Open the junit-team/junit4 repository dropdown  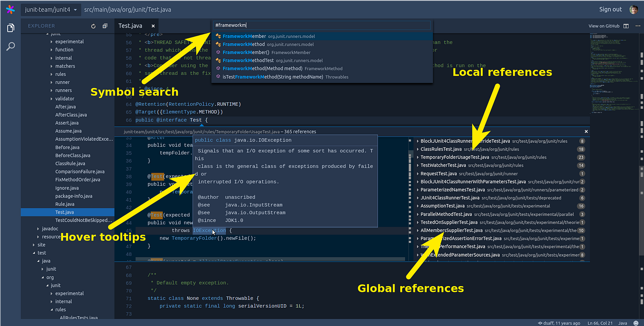(x=50, y=9)
